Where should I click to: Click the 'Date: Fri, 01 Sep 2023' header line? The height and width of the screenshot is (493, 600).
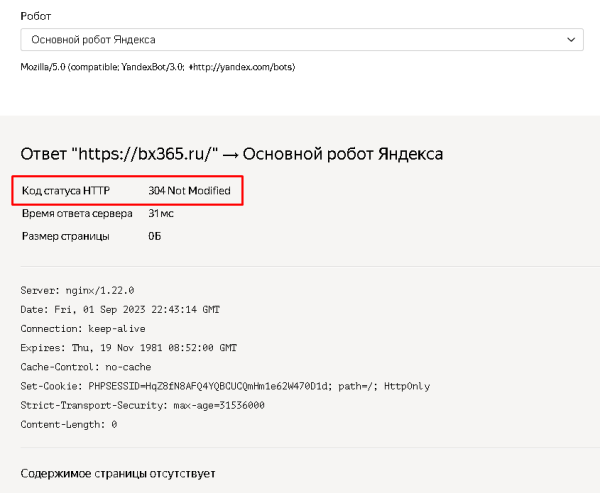(x=120, y=309)
